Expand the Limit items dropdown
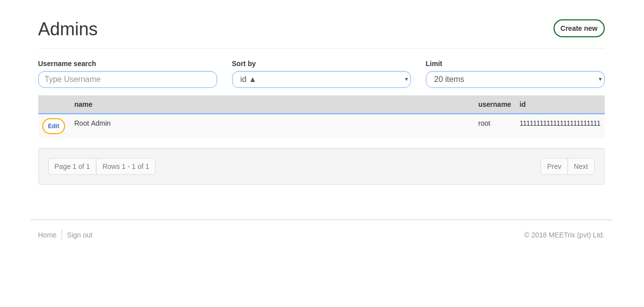The height and width of the screenshot is (307, 644). pos(515,79)
